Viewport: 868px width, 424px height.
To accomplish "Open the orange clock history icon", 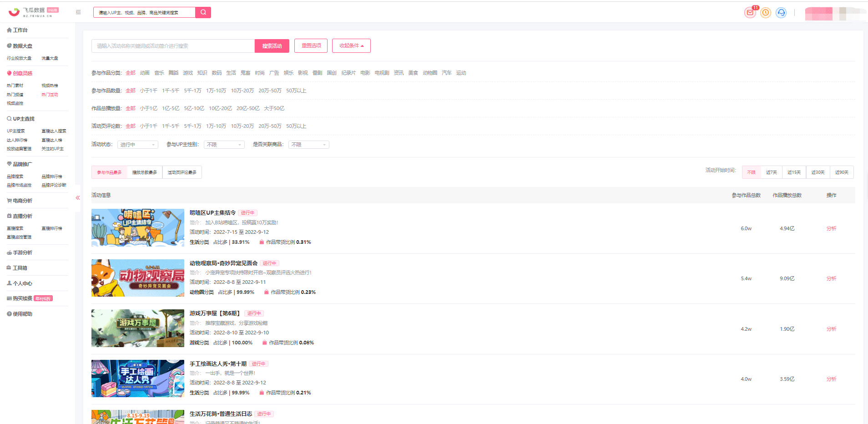I will [766, 13].
